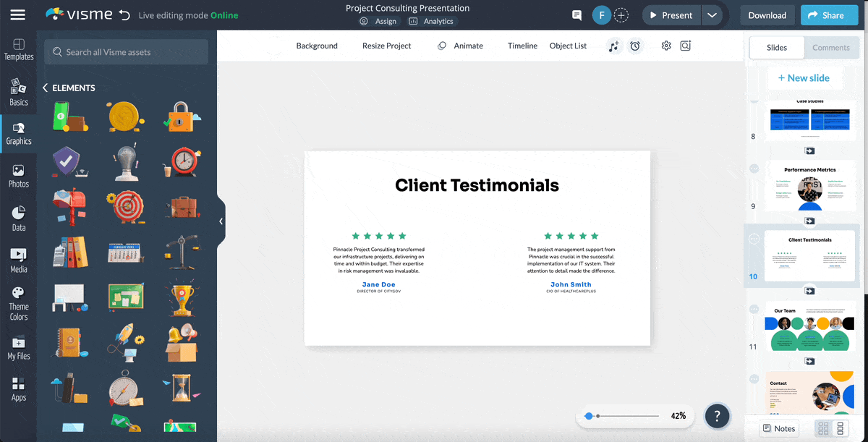Screen dimensions: 868x442
Task: Open the comments speech bubble icon
Action: click(576, 15)
